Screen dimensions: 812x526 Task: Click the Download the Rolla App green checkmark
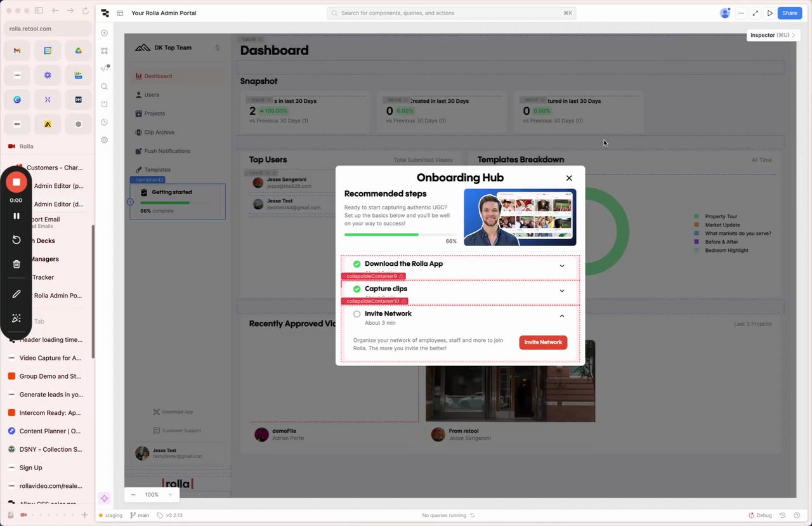[x=357, y=264]
